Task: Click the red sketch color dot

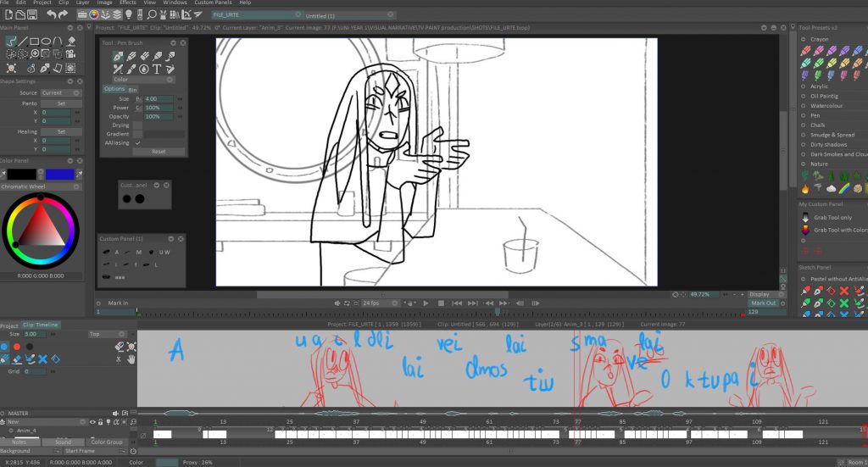Action: [17, 347]
